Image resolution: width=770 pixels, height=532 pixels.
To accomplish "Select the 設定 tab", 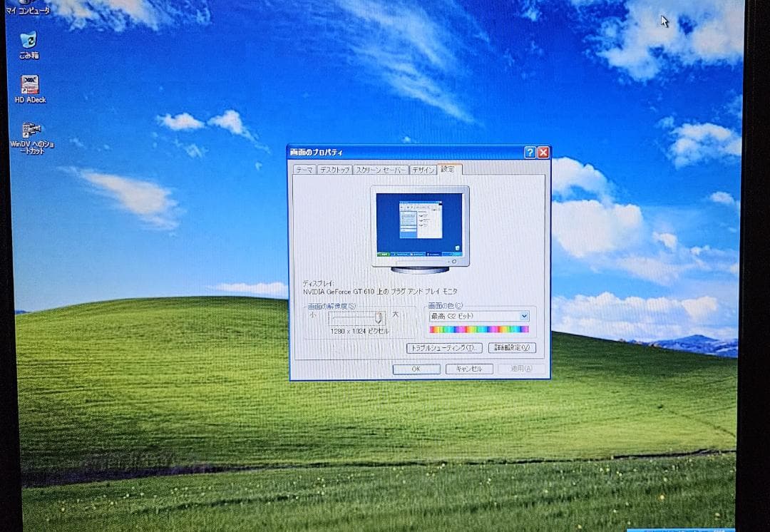I will point(449,170).
